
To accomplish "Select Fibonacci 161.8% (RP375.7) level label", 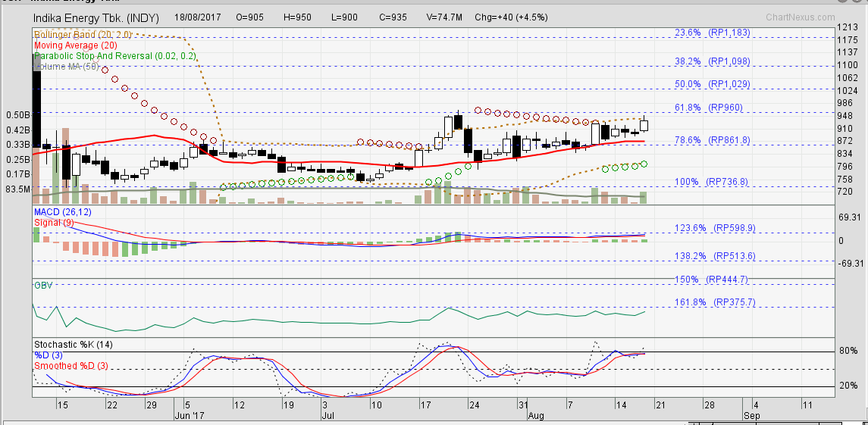I will (x=715, y=303).
